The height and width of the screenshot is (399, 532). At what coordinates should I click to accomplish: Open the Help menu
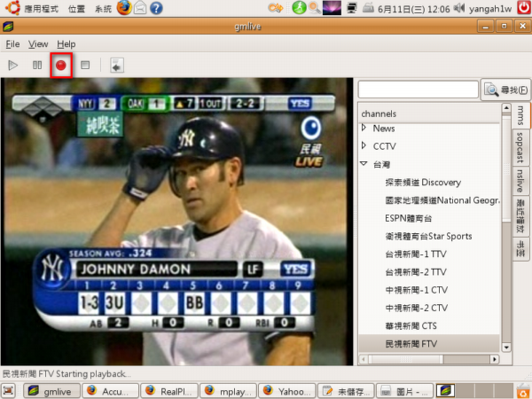coord(66,44)
